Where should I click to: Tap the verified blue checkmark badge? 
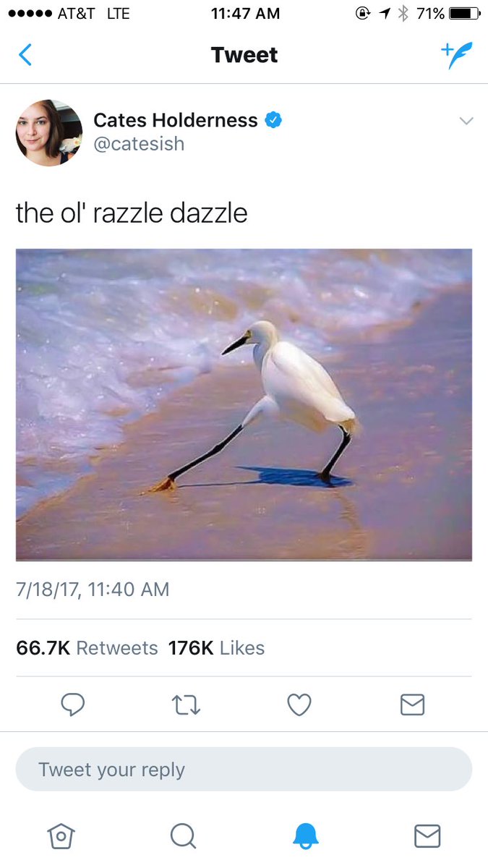click(273, 120)
